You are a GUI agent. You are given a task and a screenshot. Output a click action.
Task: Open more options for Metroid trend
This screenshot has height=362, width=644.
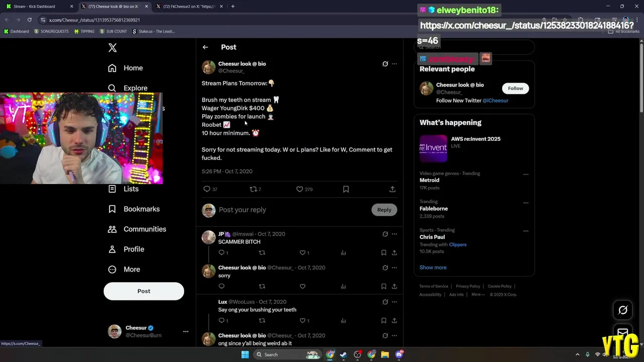[526, 174]
